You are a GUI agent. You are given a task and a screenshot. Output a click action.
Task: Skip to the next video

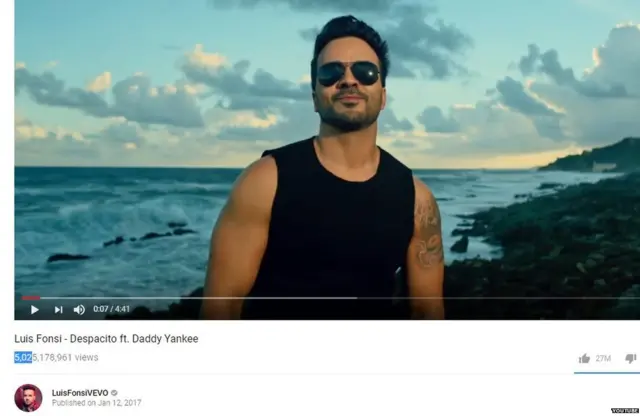58,310
